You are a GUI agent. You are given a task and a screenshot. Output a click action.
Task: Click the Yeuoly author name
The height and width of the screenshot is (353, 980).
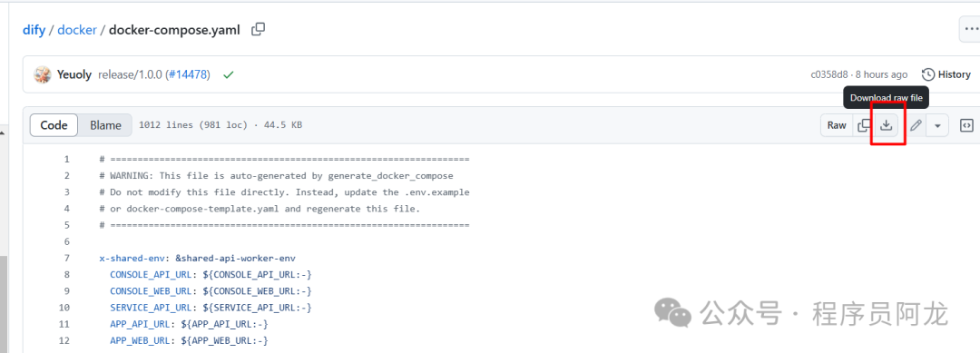tap(73, 74)
